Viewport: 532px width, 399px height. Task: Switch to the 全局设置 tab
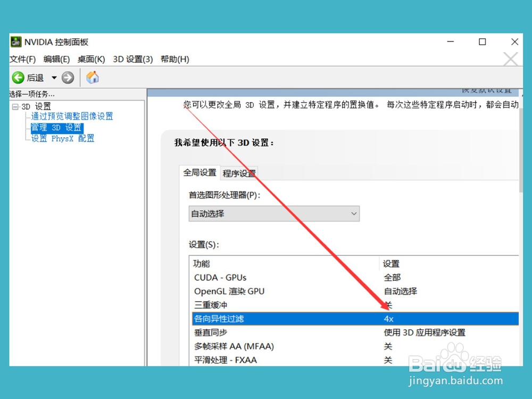(200, 173)
